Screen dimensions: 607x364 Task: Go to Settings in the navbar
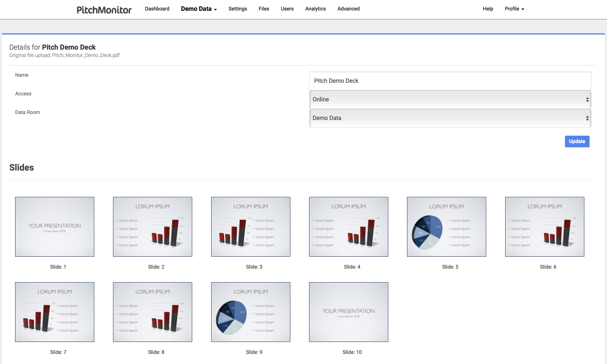click(238, 9)
